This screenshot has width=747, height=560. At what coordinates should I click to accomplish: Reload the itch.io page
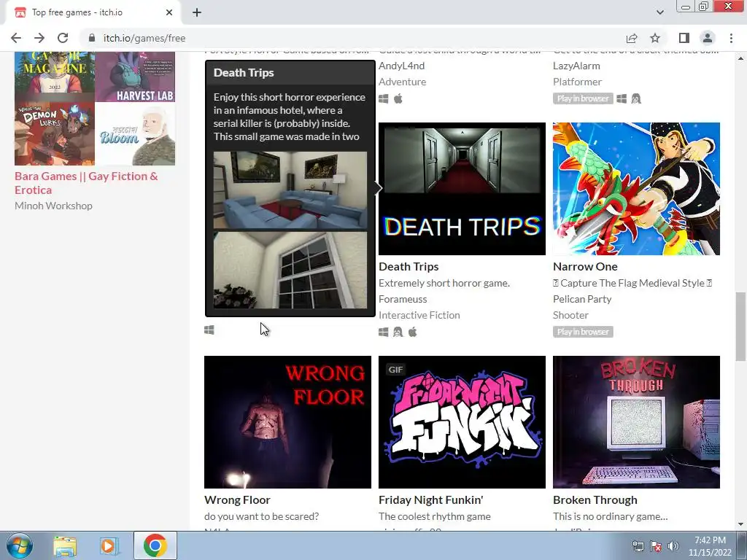coord(63,38)
